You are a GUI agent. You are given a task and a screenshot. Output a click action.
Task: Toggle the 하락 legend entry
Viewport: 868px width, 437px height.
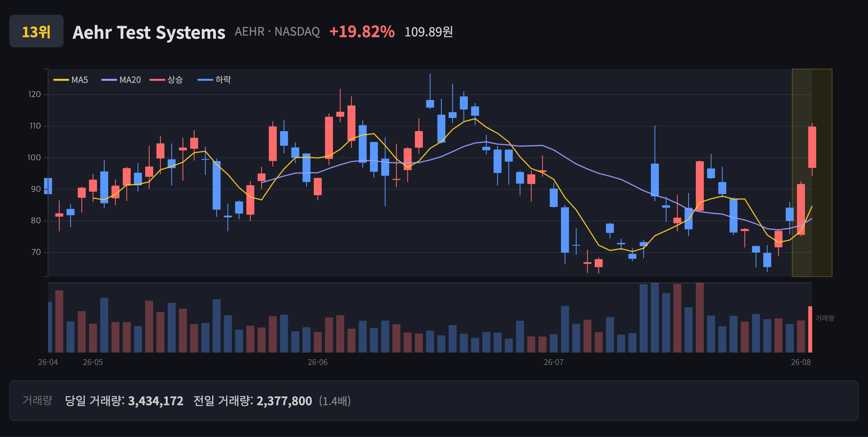coord(214,80)
